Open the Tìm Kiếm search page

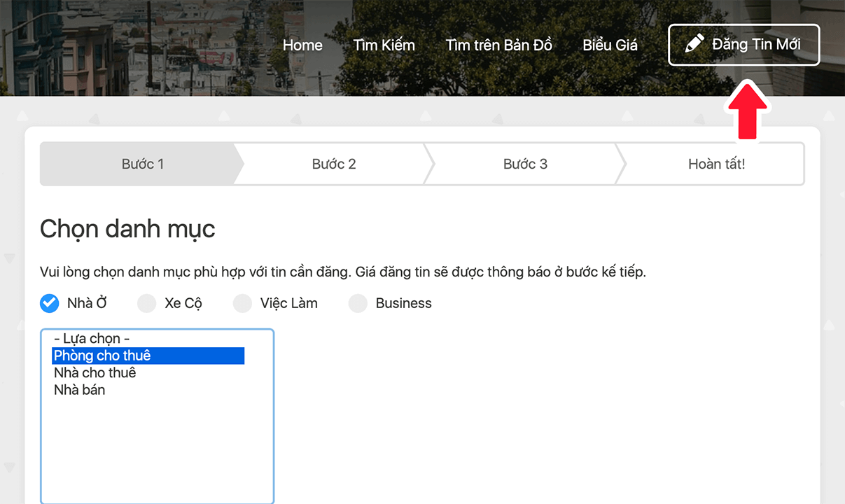(x=384, y=45)
